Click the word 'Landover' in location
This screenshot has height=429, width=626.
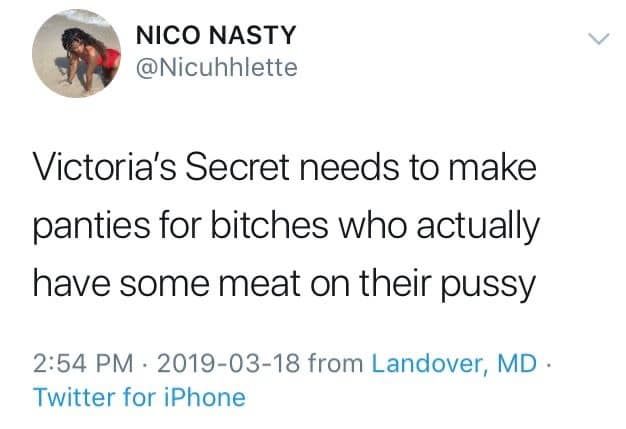(427, 361)
